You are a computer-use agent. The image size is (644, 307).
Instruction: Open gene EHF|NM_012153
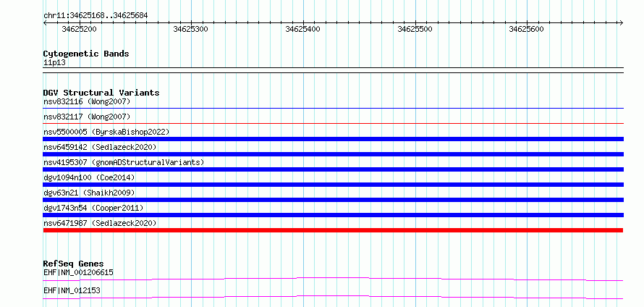point(72,291)
